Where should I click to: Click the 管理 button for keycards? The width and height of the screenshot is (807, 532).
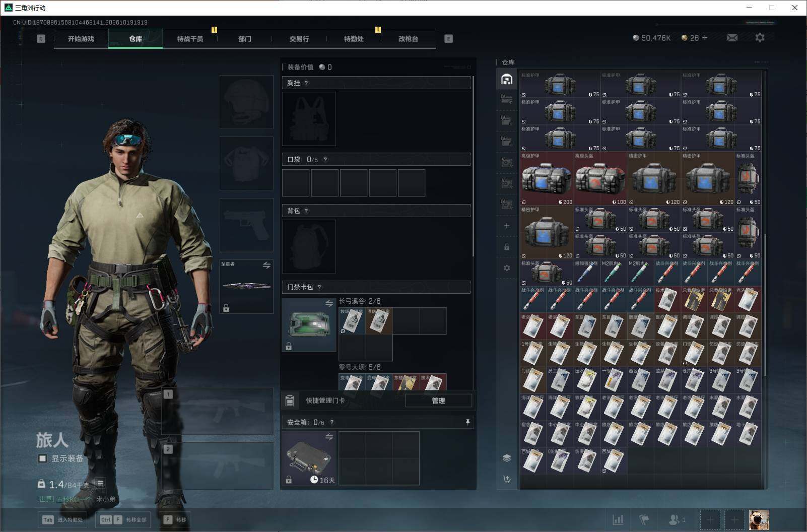click(438, 401)
